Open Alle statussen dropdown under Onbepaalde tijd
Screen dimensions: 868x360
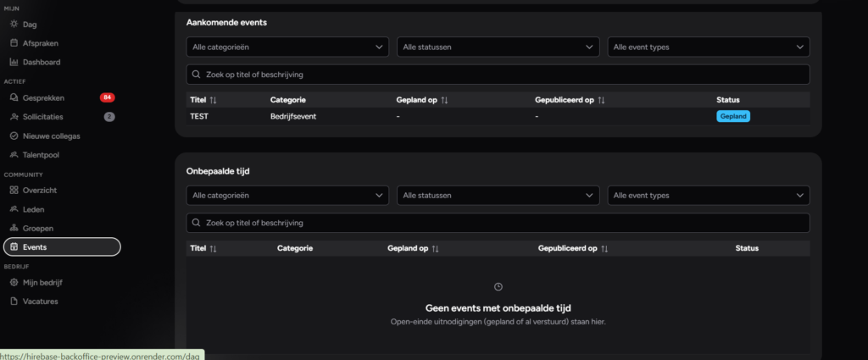tap(498, 195)
